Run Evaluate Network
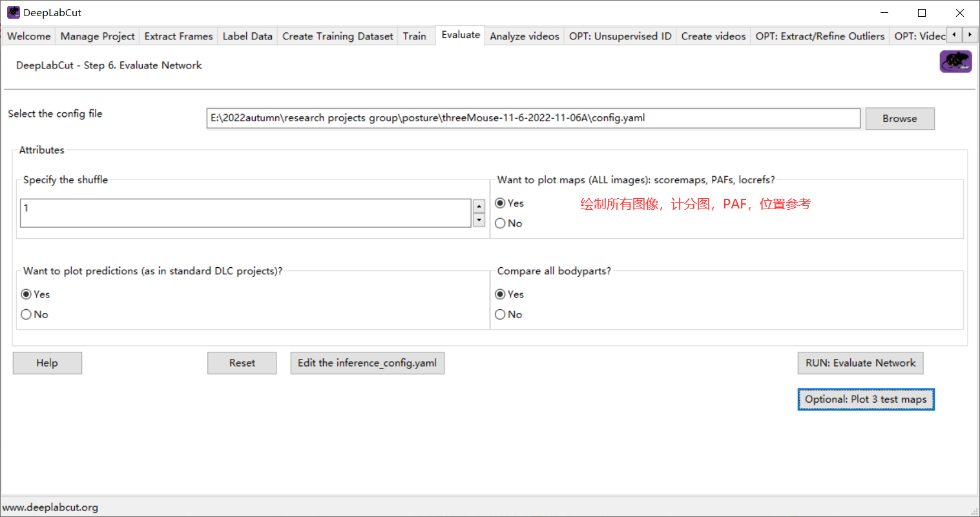The image size is (980, 517). point(860,363)
